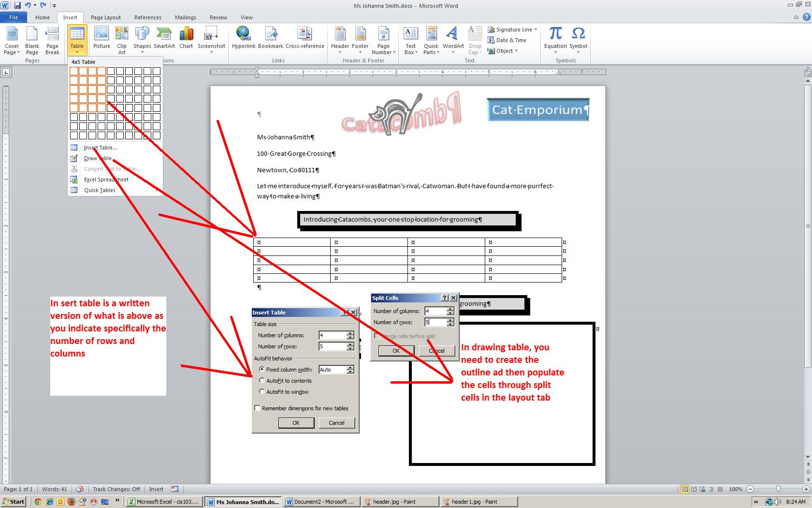
Task: Open Page Number dropdown
Action: (383, 41)
